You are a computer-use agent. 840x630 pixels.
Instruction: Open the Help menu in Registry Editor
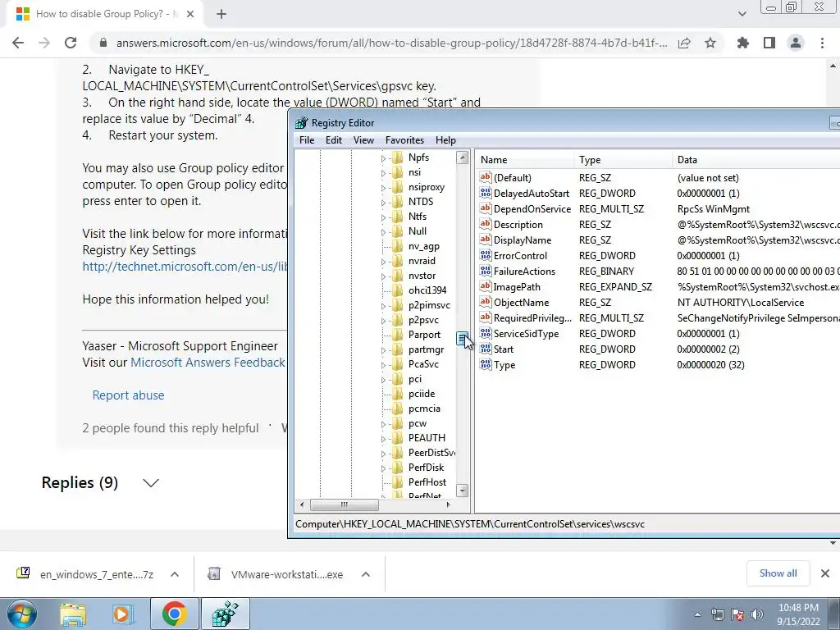[445, 139]
